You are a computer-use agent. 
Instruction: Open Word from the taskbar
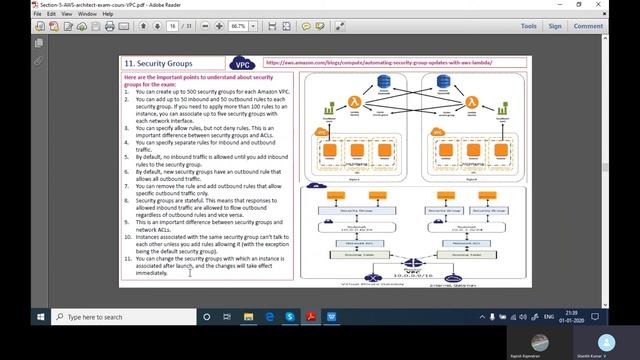coord(331,317)
